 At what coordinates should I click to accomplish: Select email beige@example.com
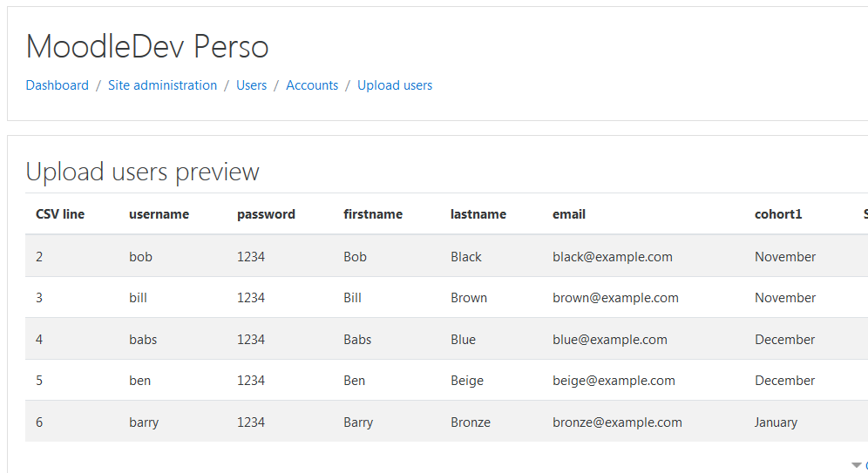[614, 381]
